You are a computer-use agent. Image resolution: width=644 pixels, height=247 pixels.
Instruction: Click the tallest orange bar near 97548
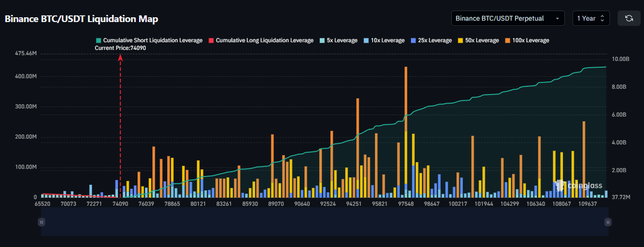406,99
